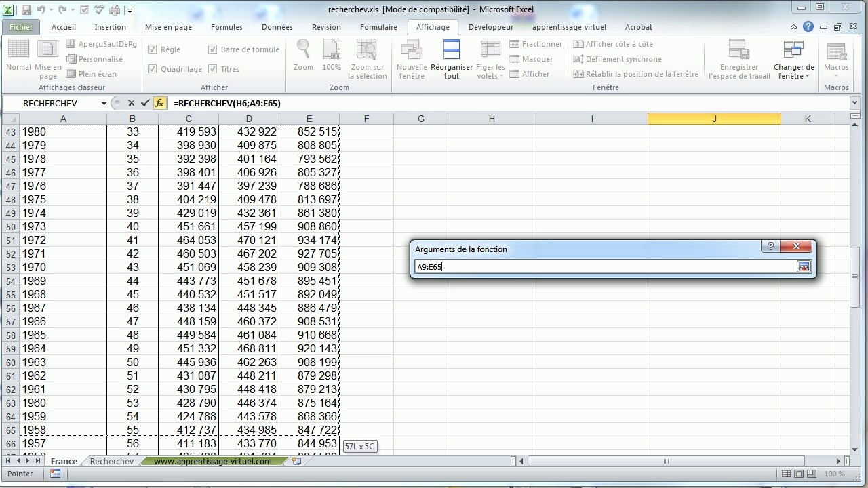The image size is (868, 488).
Task: Activate Plein écran full screen
Action: pyautogui.click(x=92, y=74)
